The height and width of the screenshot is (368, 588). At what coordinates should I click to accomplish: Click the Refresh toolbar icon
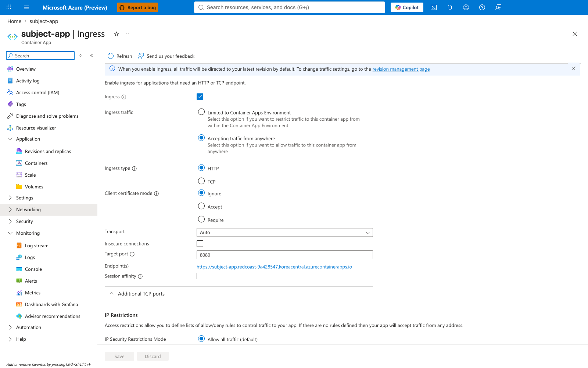pos(111,56)
